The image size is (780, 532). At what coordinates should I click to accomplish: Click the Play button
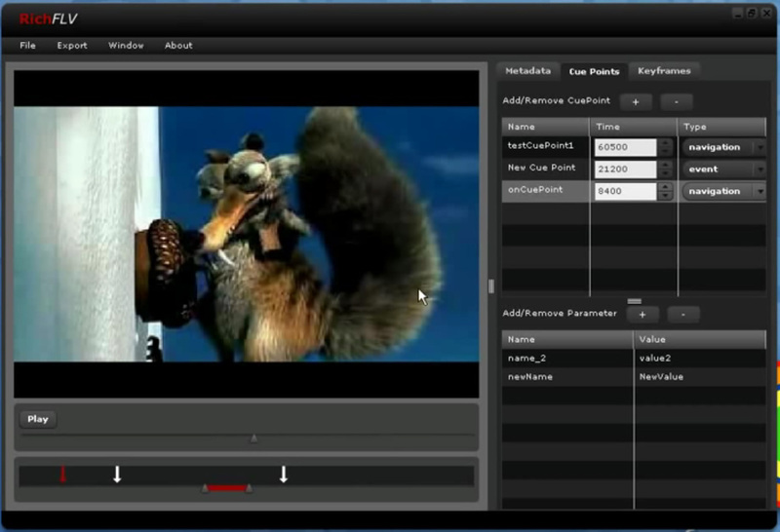[38, 419]
